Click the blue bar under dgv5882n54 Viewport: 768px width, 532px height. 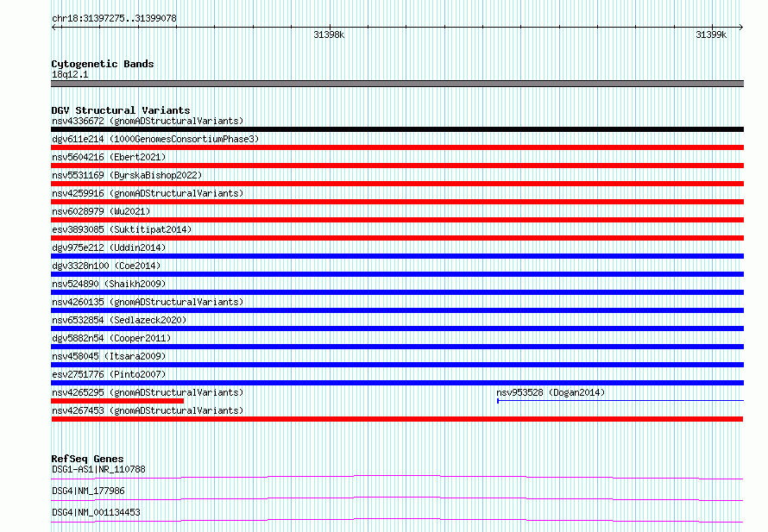[x=397, y=347]
